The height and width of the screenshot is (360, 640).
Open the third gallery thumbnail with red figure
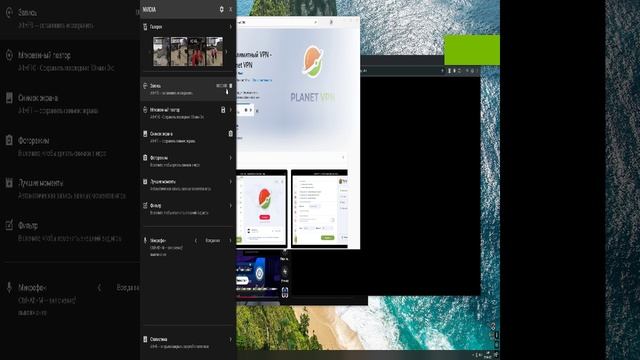click(196, 51)
